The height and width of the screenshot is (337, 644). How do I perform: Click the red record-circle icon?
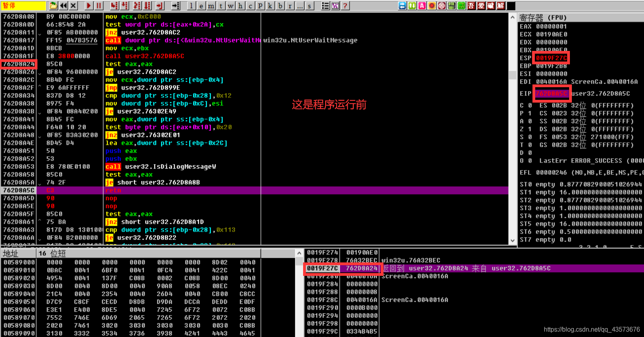[x=432, y=6]
